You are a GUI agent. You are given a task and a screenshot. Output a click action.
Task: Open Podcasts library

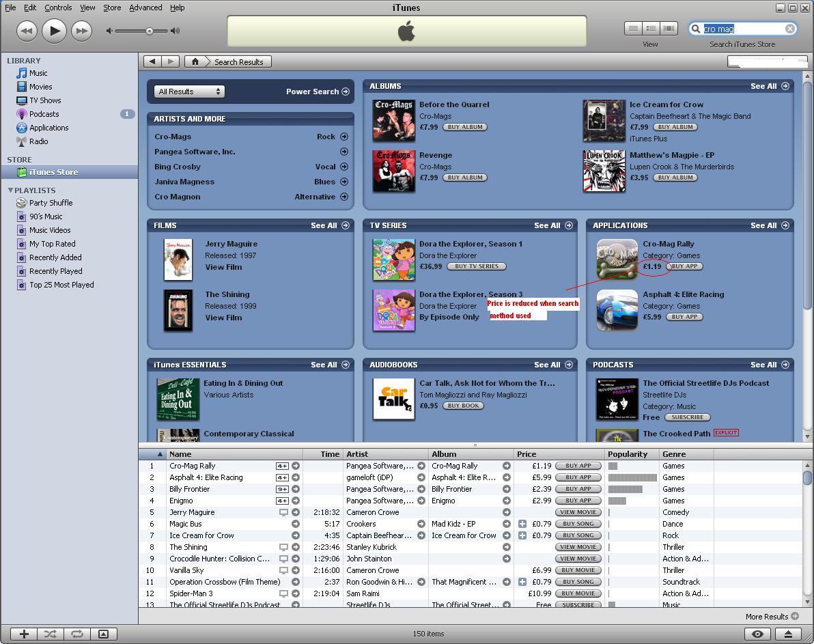pyautogui.click(x=44, y=114)
